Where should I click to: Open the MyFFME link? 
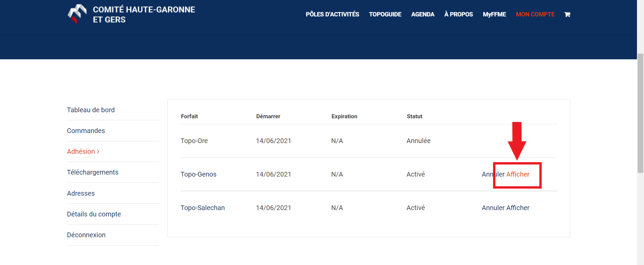point(494,14)
